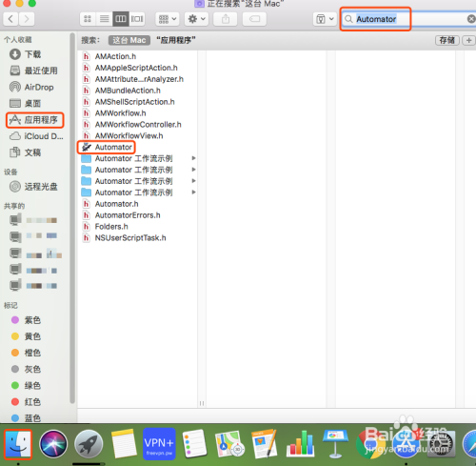Click the sidebar scrollbar
Viewport: 476px width, 466px height.
coord(72,219)
